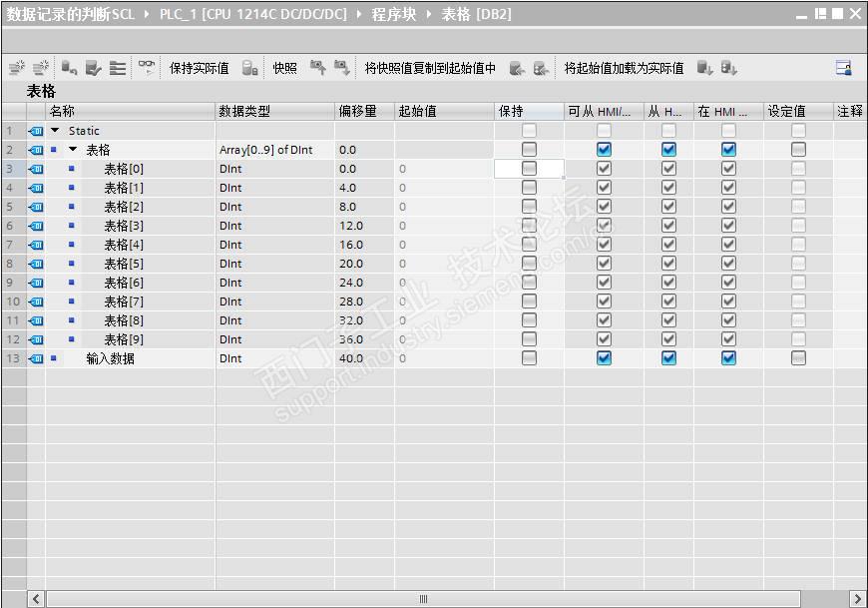Image resolution: width=868 pixels, height=608 pixels.
Task: Click the insert row toolbar icon
Action: (17, 68)
